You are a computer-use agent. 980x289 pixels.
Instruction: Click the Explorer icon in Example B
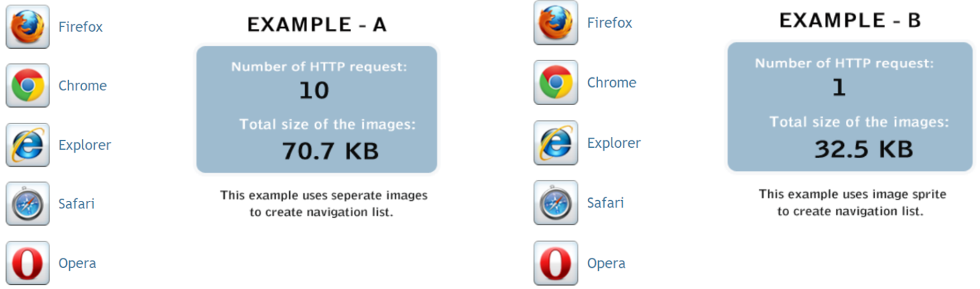tap(556, 142)
